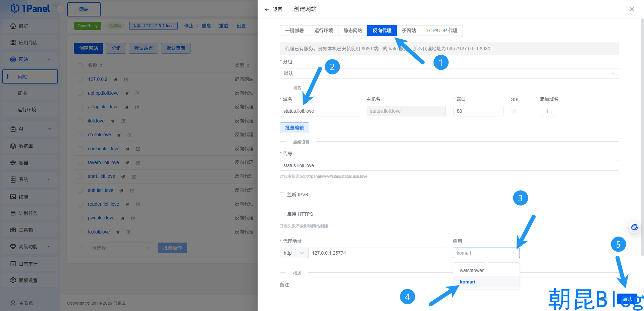Click 停止 to stop OpenResty

(x=189, y=26)
